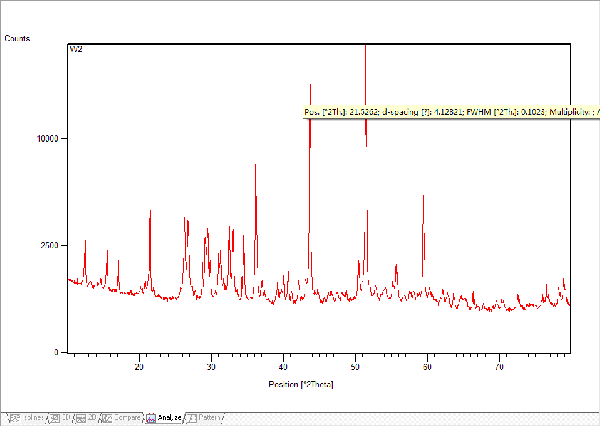This screenshot has height=426, width=600.
Task: Open the Compare tab
Action: coord(122,418)
